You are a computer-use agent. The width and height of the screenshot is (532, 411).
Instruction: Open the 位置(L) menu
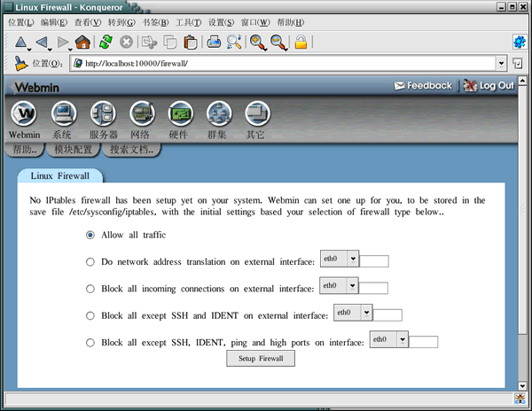point(20,22)
